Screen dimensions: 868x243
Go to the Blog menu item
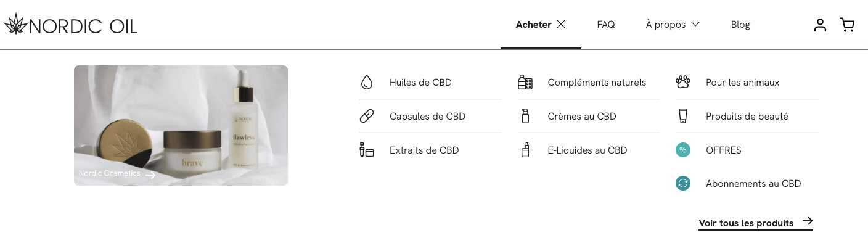pos(740,25)
